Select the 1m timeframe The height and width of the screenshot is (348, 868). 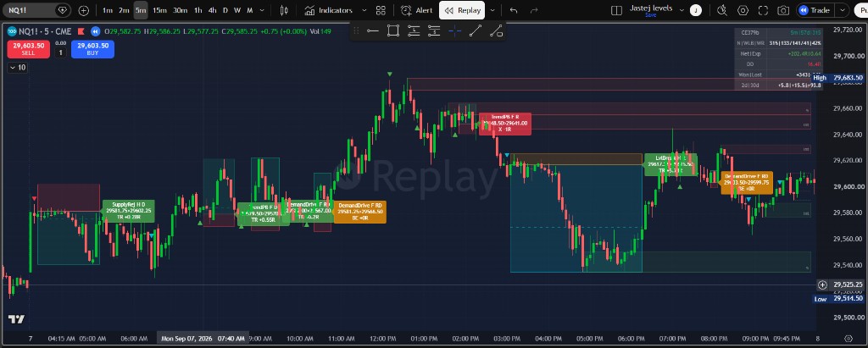pyautogui.click(x=108, y=10)
